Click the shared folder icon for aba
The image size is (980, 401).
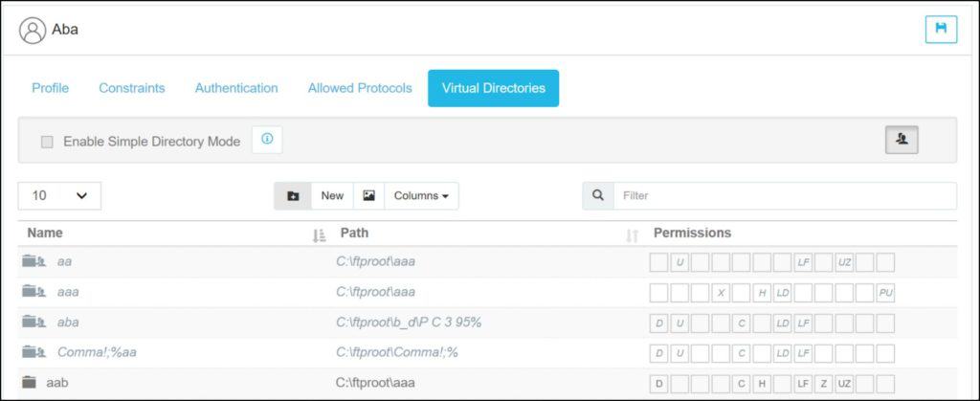pos(34,323)
